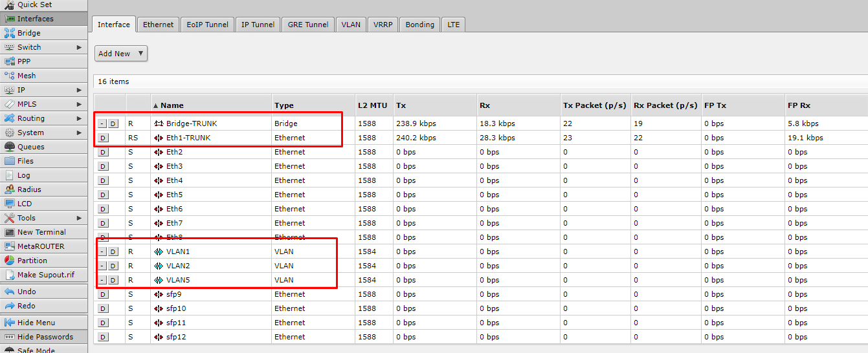The height and width of the screenshot is (353, 868).
Task: Open the Mesh sidebar icon
Action: (10, 76)
